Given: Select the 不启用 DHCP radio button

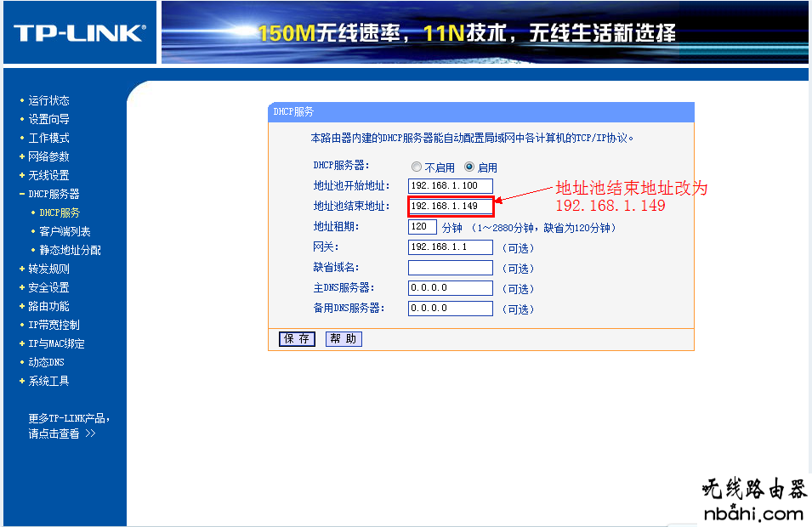Looking at the screenshot, I should pos(417,167).
